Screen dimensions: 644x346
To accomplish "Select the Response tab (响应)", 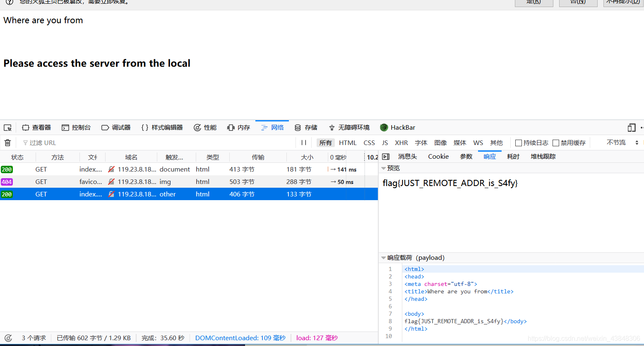I will (490, 157).
